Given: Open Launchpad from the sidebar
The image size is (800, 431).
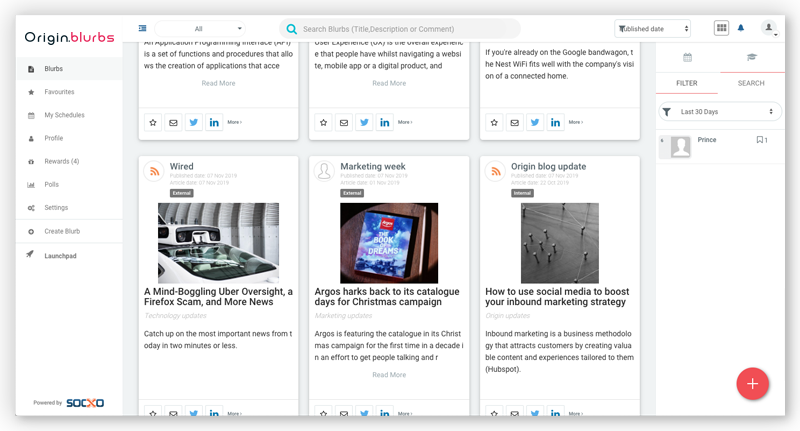Looking at the screenshot, I should tap(69, 256).
